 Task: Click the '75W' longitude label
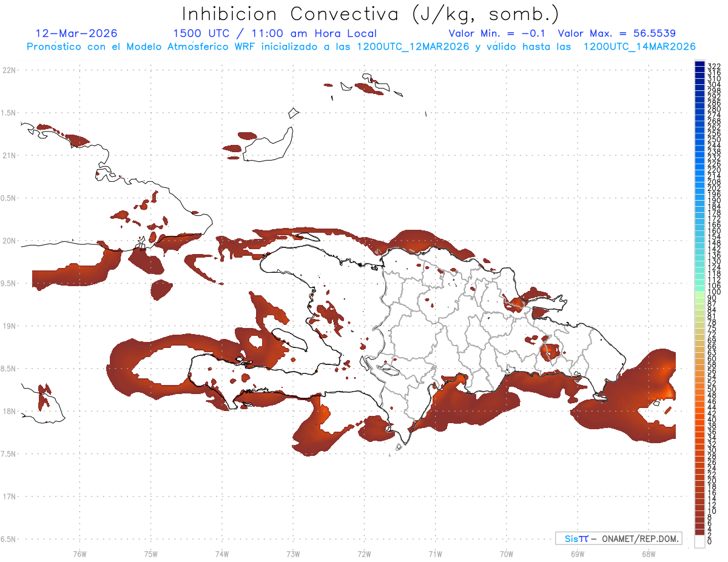(x=150, y=554)
